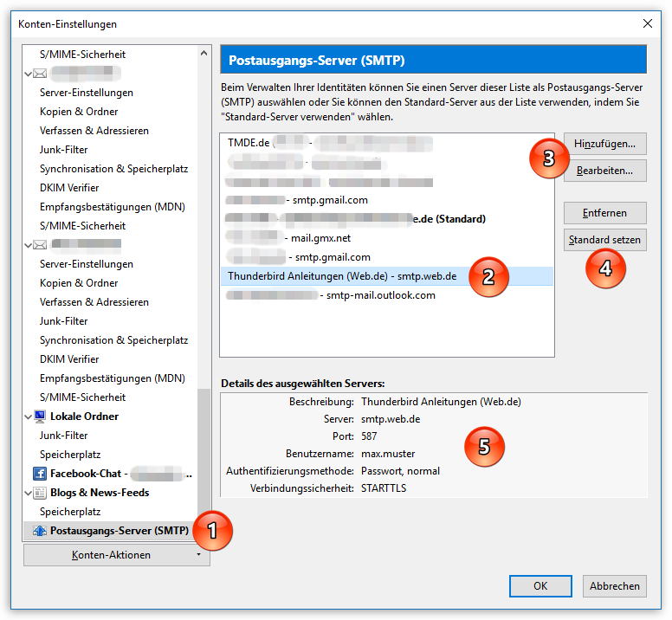Viewport: 672px width, 620px height.
Task: Open the Konten-Aktionen dropdown
Action: pyautogui.click(x=116, y=555)
